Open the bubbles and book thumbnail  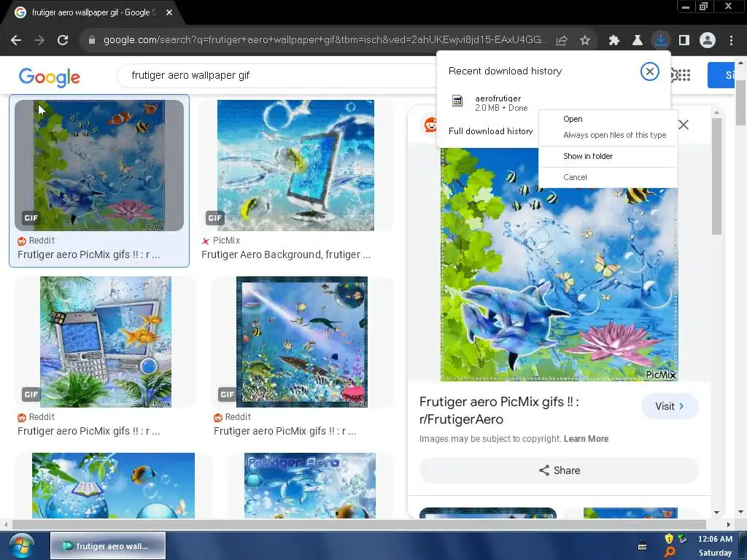[113, 485]
